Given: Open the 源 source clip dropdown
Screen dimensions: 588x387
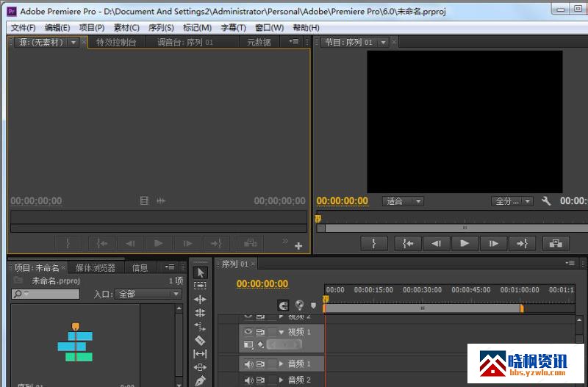Looking at the screenshot, I should pos(73,43).
